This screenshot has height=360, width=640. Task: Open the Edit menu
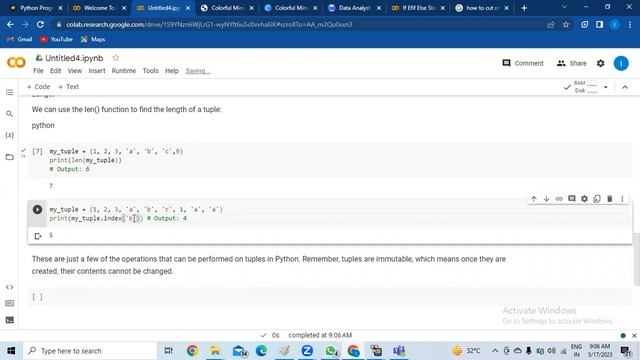56,71
